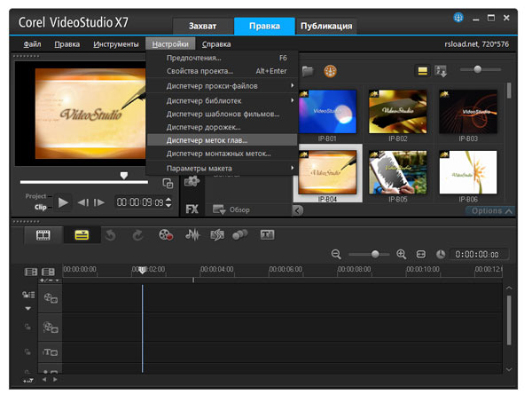Image resolution: width=532 pixels, height=403 pixels.
Task: Switch to the Публикация tab
Action: (x=326, y=26)
